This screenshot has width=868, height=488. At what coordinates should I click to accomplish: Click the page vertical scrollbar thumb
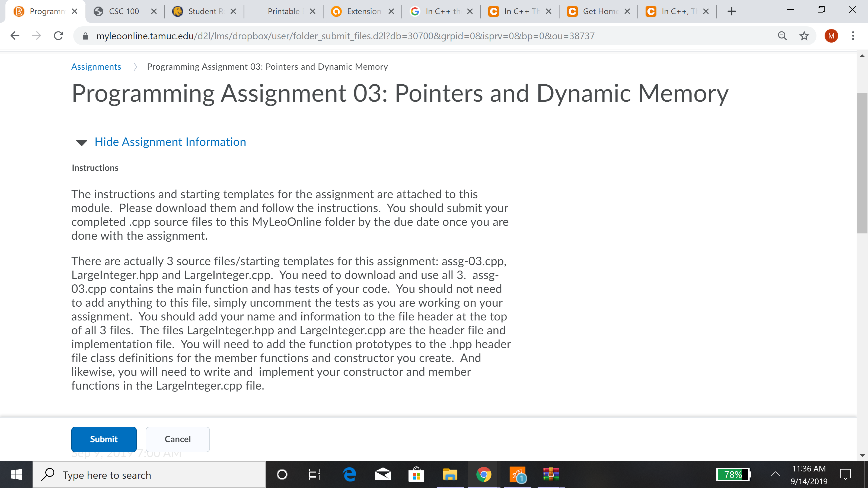pos(862,163)
